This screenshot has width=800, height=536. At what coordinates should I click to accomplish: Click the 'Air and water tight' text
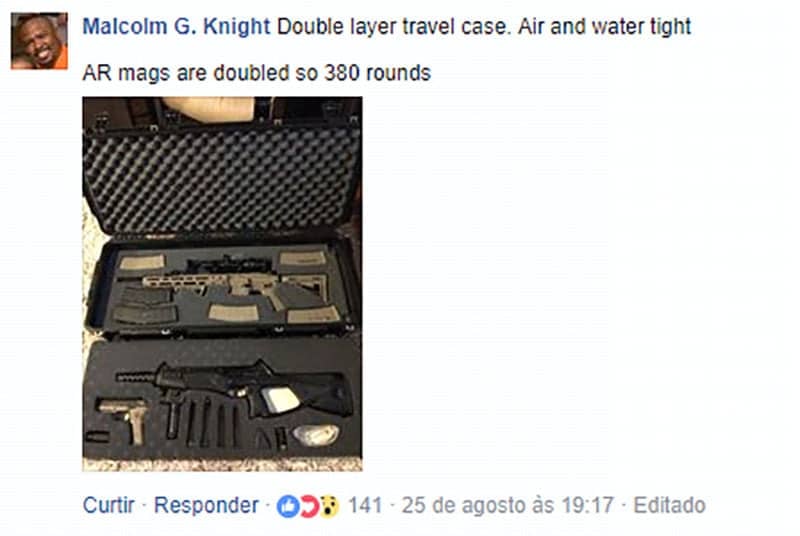click(x=605, y=27)
